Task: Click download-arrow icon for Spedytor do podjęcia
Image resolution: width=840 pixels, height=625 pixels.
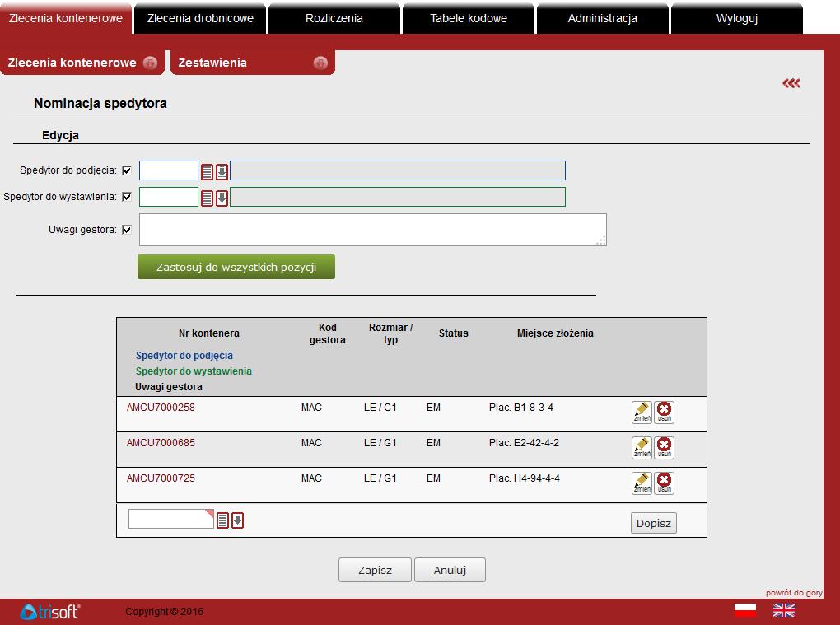Action: pyautogui.click(x=222, y=172)
